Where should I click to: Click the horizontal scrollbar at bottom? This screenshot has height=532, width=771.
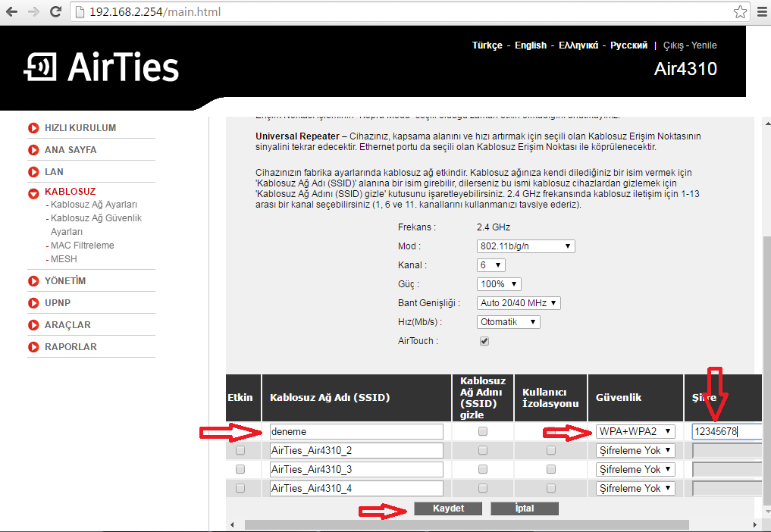pyautogui.click(x=466, y=524)
